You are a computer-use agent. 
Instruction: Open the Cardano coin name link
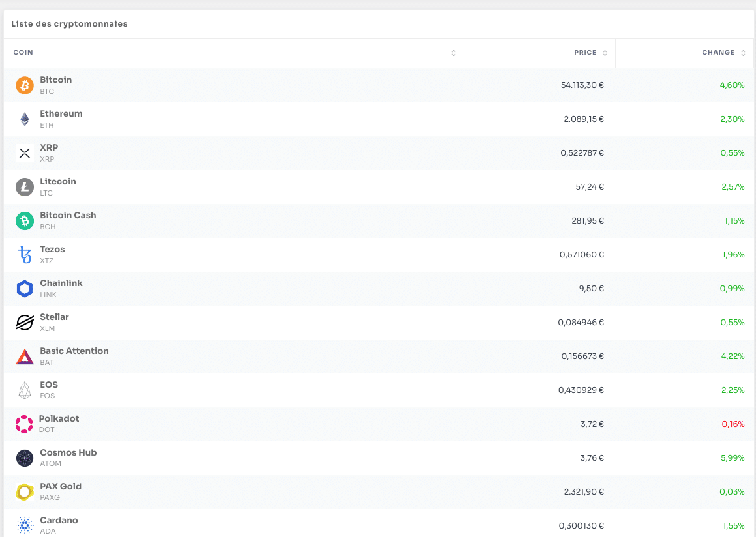[x=59, y=520]
